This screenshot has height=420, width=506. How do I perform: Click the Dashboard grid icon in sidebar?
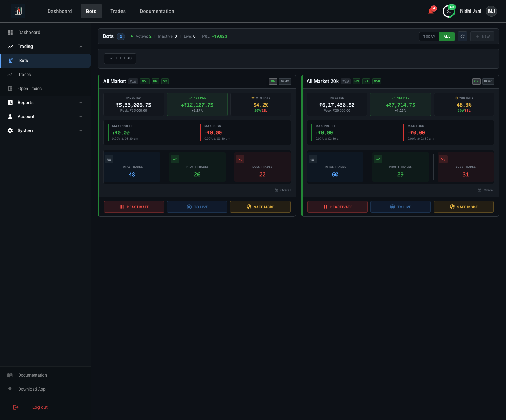(10, 33)
